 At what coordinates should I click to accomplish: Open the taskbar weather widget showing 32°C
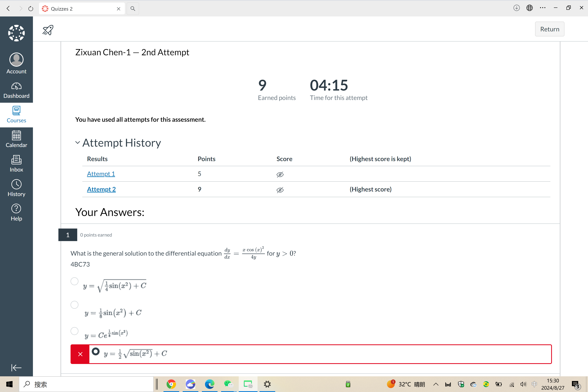click(x=406, y=384)
